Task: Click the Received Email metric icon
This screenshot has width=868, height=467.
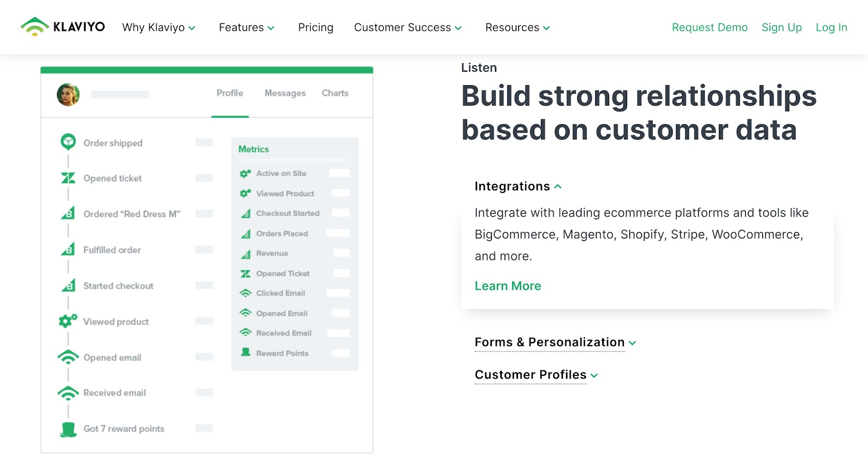Action: coord(246,332)
